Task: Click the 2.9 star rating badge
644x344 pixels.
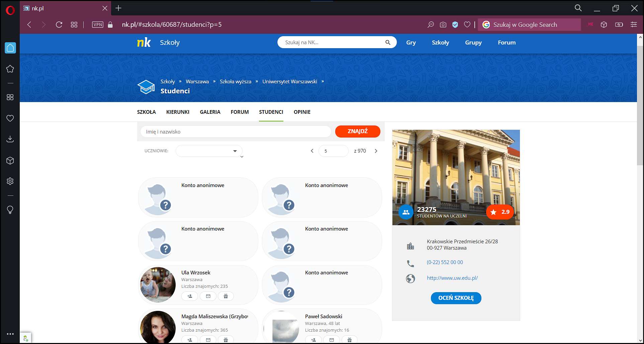Action: pyautogui.click(x=500, y=212)
